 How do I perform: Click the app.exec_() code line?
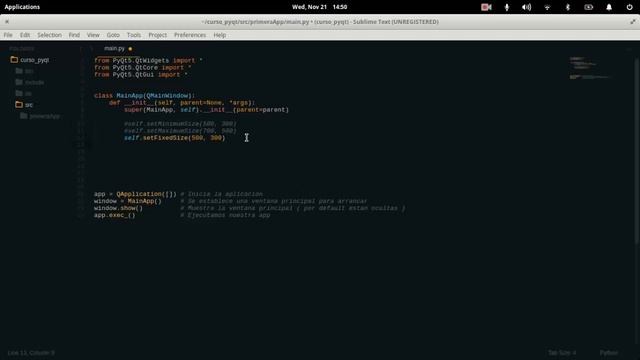[x=114, y=215]
